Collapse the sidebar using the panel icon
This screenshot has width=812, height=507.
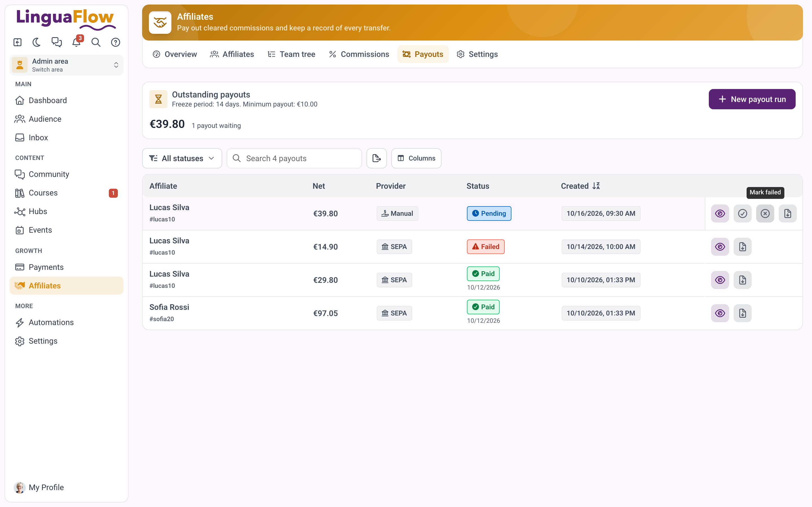(17, 42)
